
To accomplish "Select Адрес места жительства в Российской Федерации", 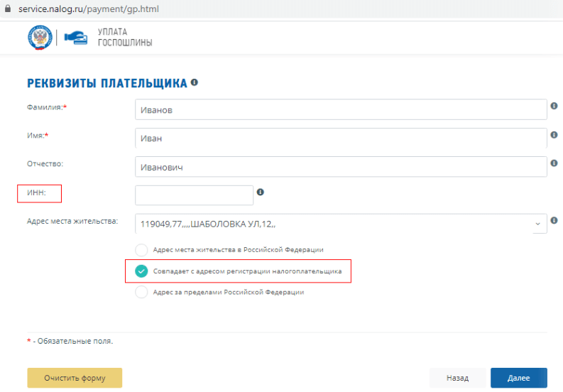I will point(141,250).
